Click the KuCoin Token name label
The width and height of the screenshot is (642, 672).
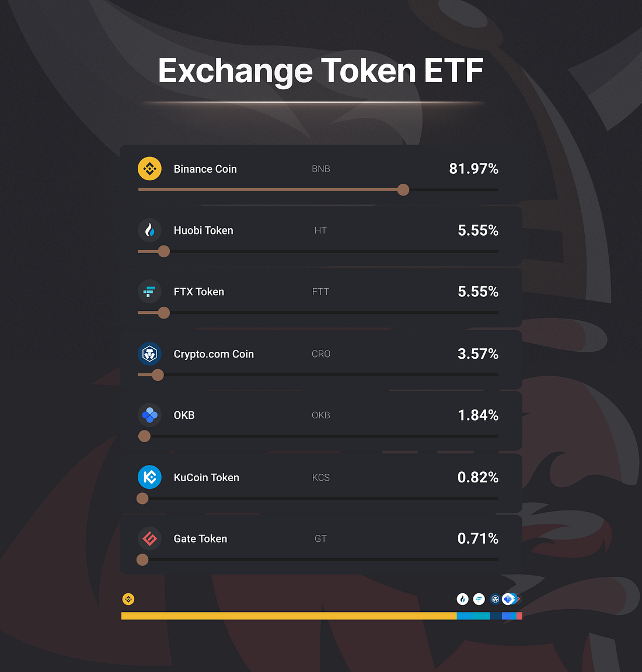206,477
